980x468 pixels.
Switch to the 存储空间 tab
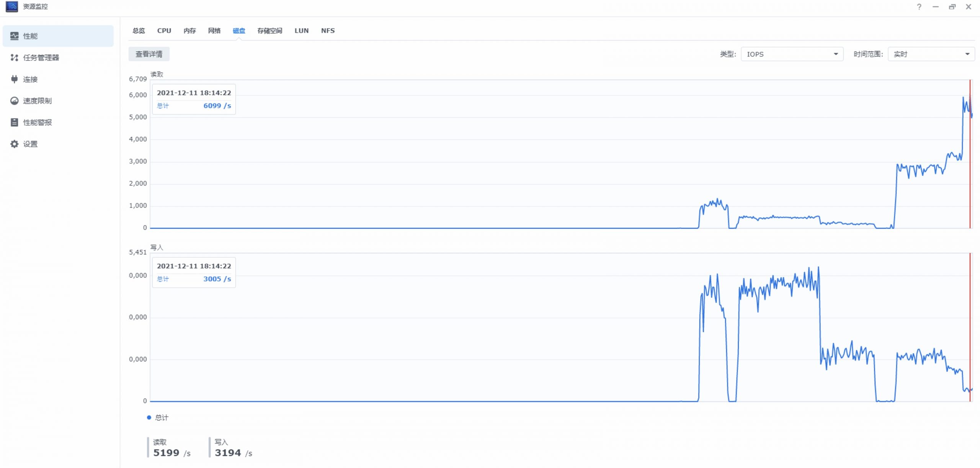[269, 31]
